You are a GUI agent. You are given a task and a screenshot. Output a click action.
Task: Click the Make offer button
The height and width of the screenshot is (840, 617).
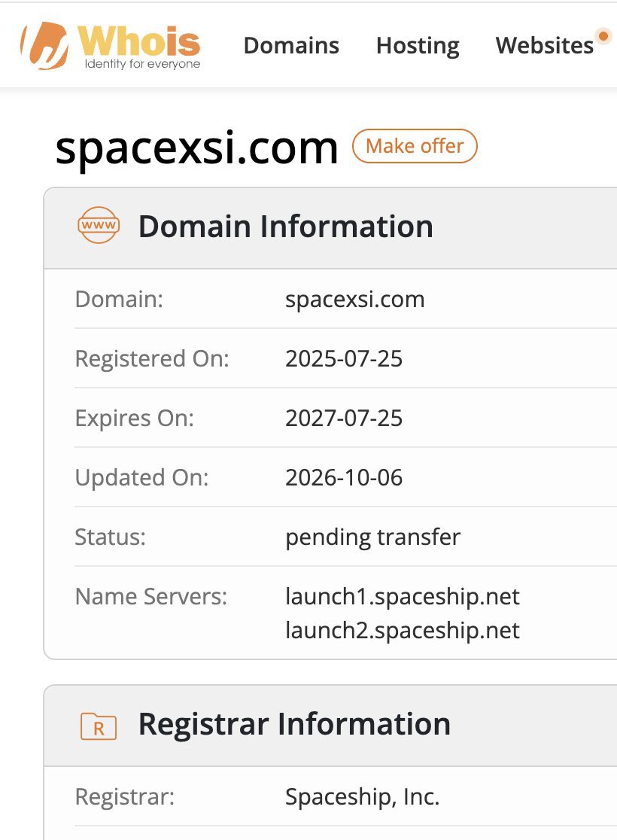415,146
